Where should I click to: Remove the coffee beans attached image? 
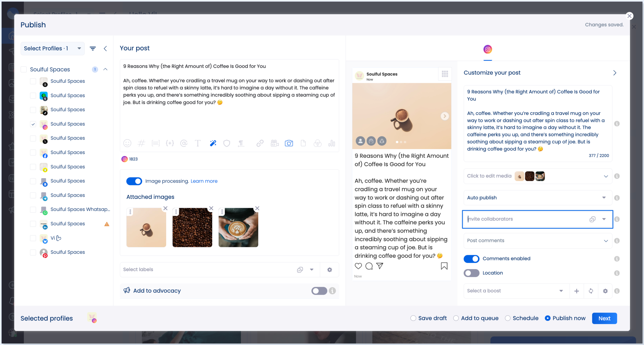click(211, 208)
